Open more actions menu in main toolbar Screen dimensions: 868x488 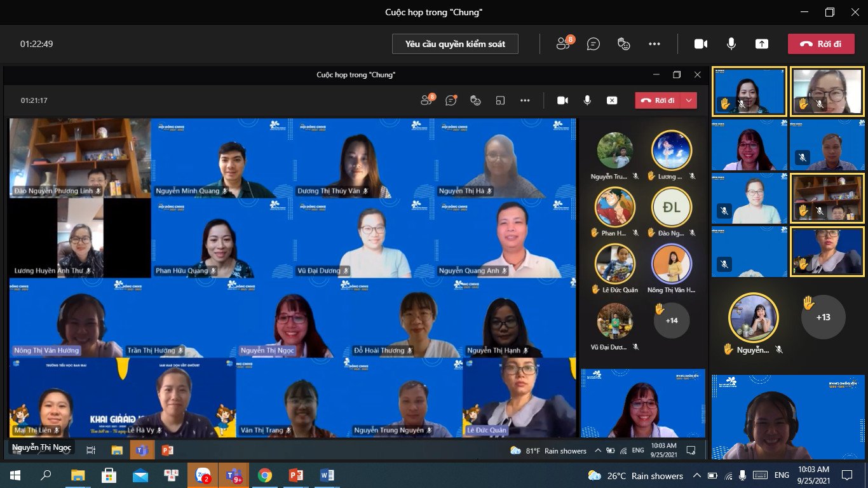pyautogui.click(x=654, y=43)
